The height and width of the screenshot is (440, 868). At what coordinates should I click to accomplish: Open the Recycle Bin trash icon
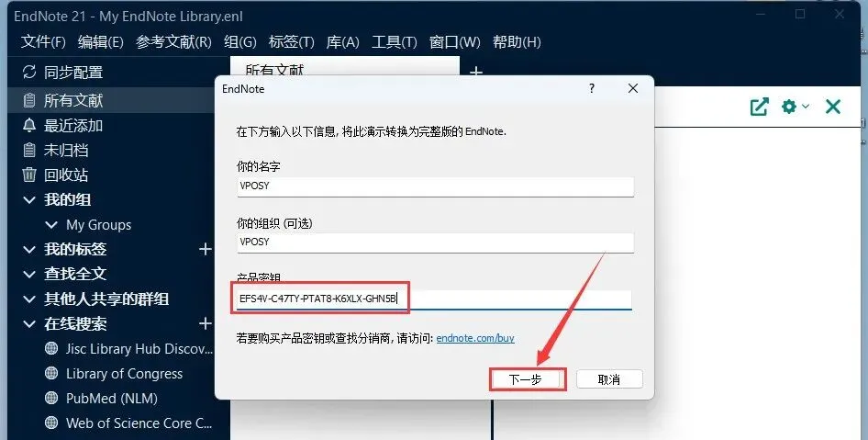coord(28,175)
